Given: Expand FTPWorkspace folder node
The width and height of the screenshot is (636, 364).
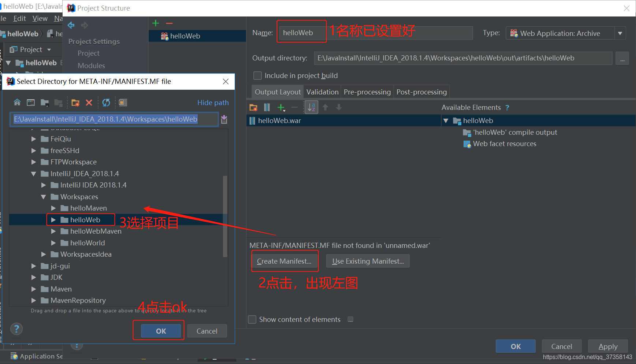Looking at the screenshot, I should click(34, 162).
